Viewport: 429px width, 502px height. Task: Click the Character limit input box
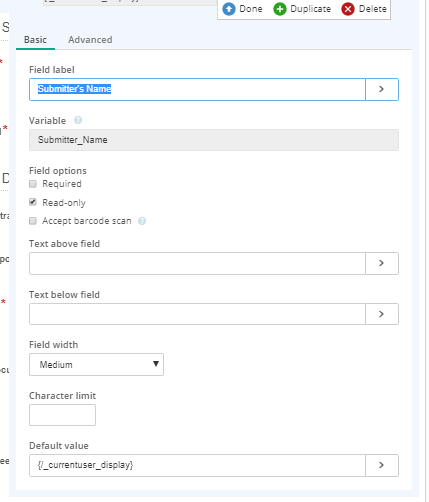62,415
